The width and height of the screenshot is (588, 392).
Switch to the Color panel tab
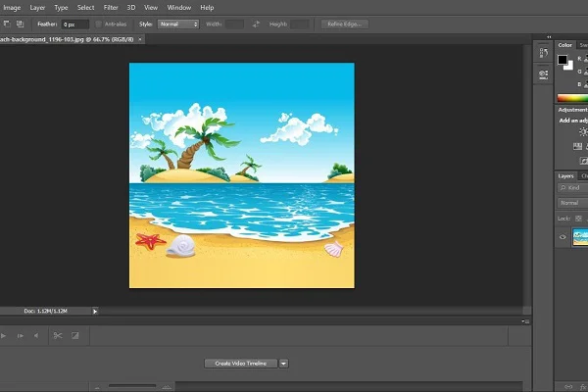pyautogui.click(x=564, y=45)
